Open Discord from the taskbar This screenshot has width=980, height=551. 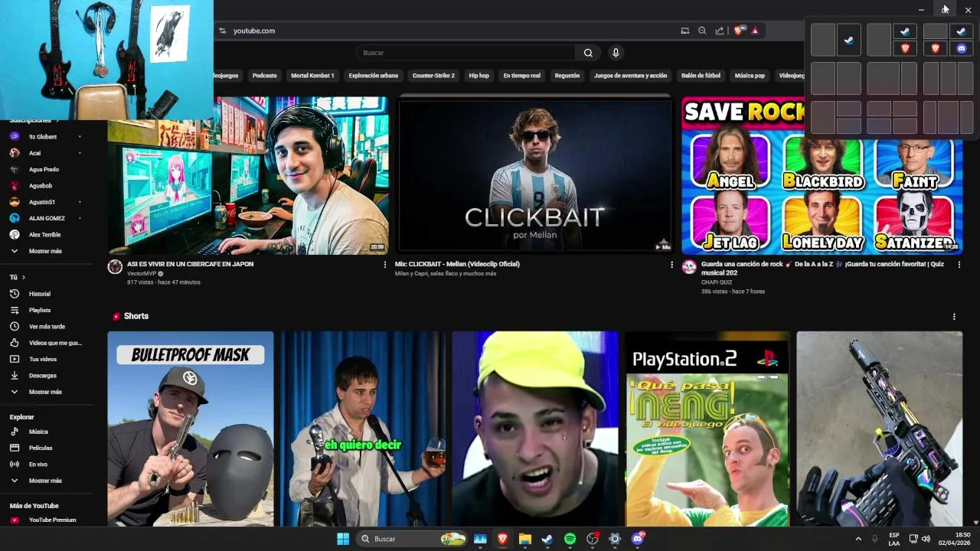point(638,539)
